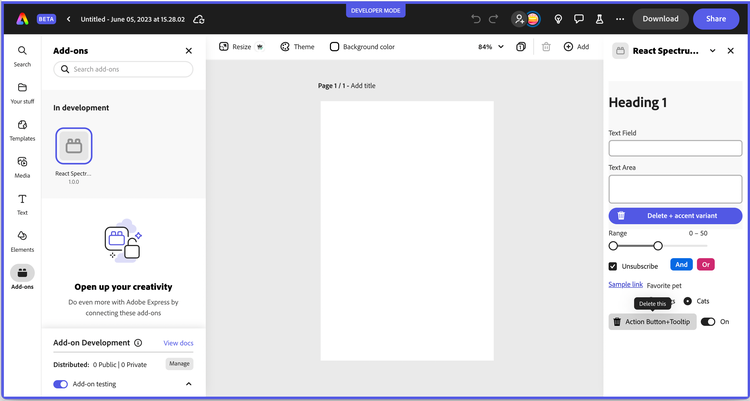Click the blank page canvas
This screenshot has width=750, height=401.
(407, 231)
